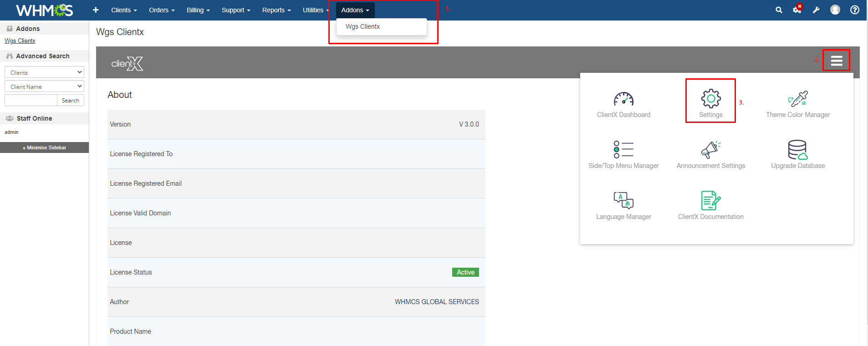The height and width of the screenshot is (346, 868).
Task: Open the help question mark icon
Action: coord(855,10)
